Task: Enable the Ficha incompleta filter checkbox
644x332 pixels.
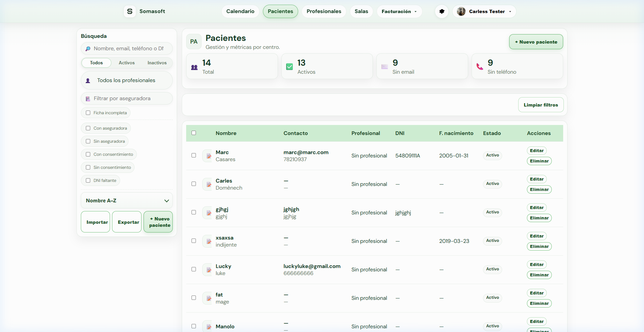Action: coord(88,113)
